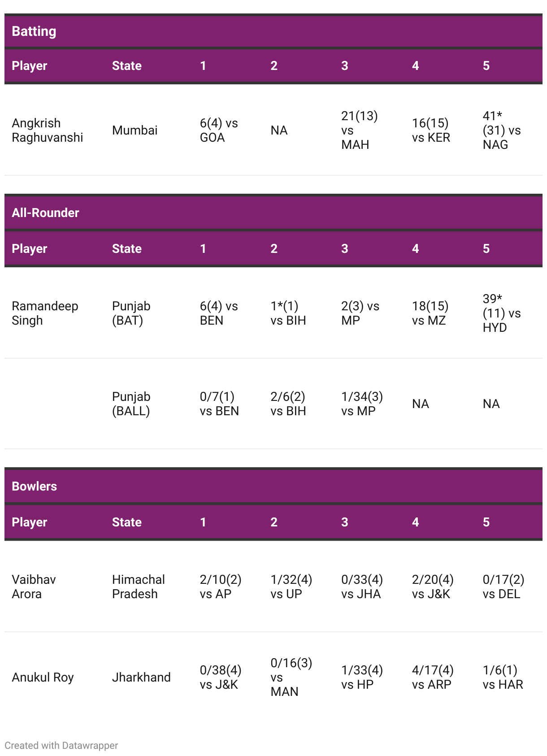Click the 41*(31) vs NAG score cell
Image resolution: width=547 pixels, height=756 pixels.
[502, 130]
